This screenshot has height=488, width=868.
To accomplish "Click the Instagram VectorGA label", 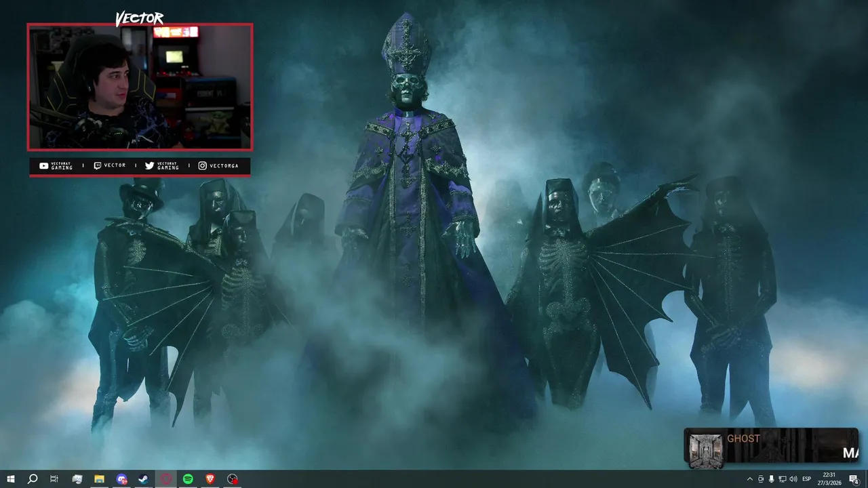I will point(218,165).
